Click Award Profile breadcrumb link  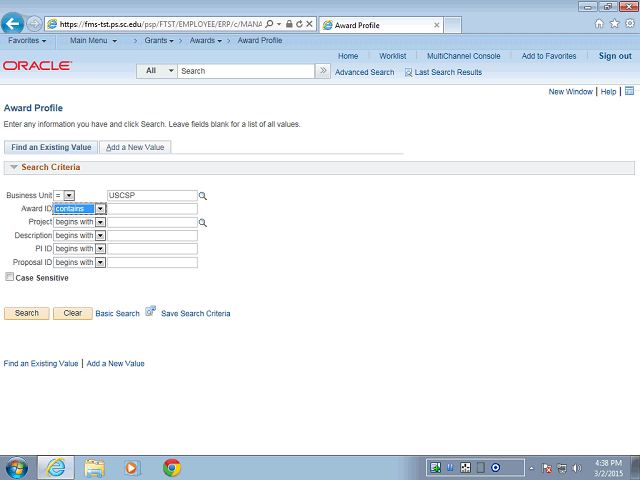pyautogui.click(x=260, y=40)
